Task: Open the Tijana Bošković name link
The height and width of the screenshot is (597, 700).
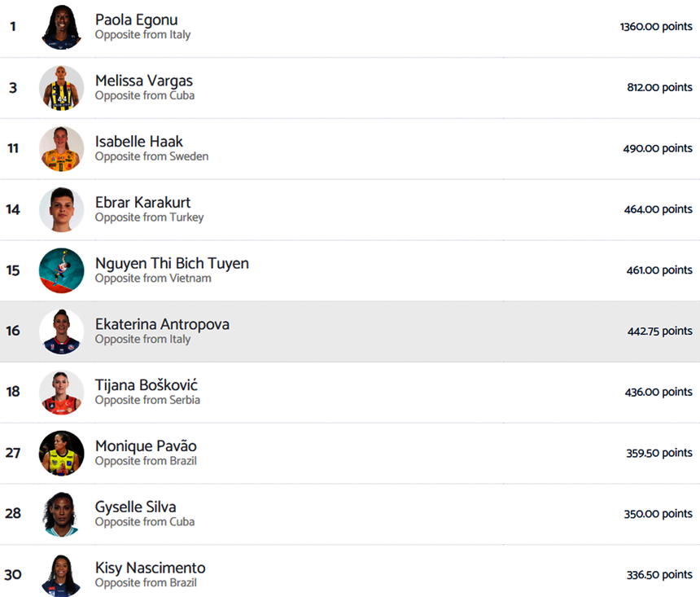Action: (146, 385)
